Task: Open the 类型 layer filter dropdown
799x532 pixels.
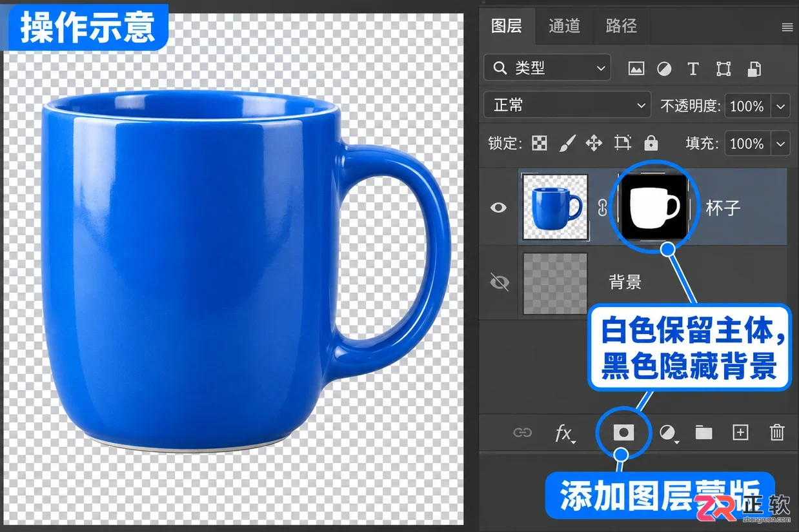Action: coord(547,68)
